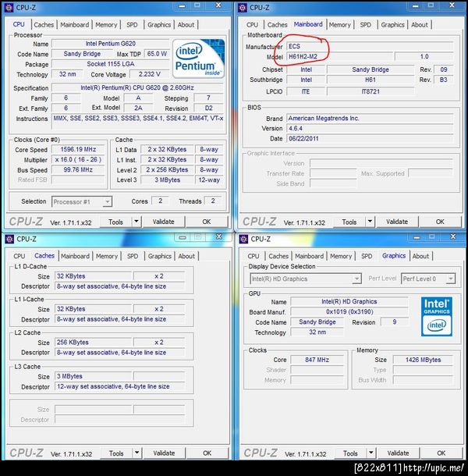The width and height of the screenshot is (468, 476).
Task: Click the Tools button in the Mainboard window
Action: tap(349, 222)
